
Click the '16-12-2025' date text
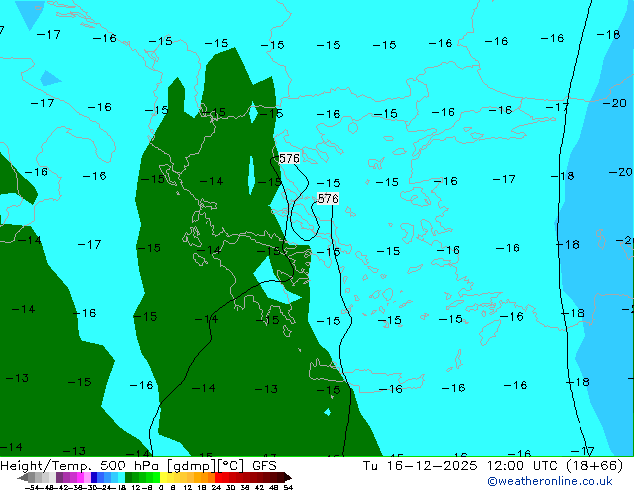[432, 466]
